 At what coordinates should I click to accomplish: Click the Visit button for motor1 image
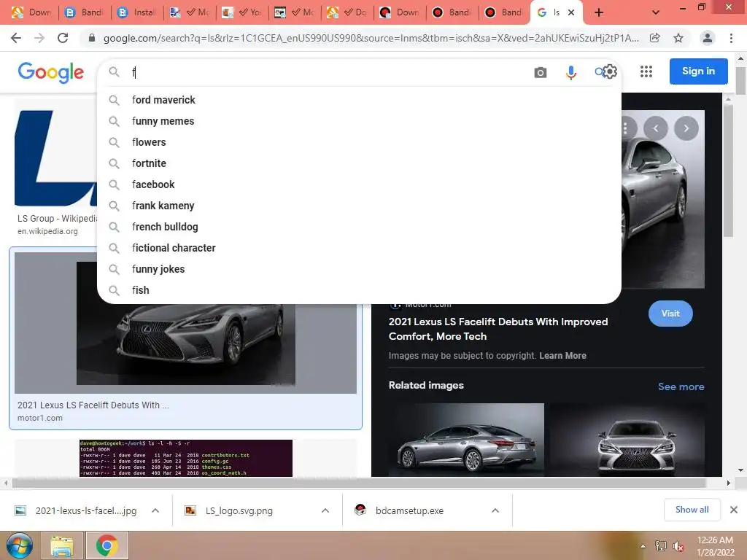(x=670, y=314)
